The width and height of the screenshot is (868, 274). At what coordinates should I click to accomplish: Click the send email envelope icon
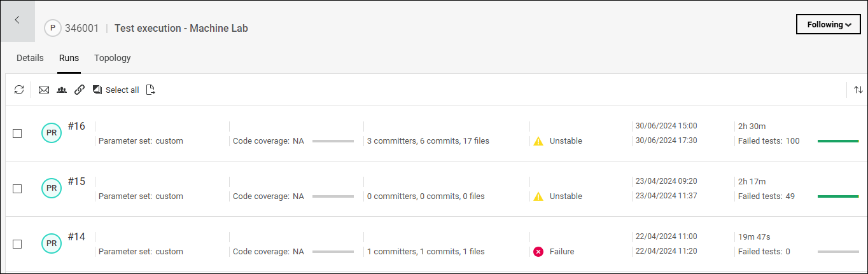[x=44, y=90]
